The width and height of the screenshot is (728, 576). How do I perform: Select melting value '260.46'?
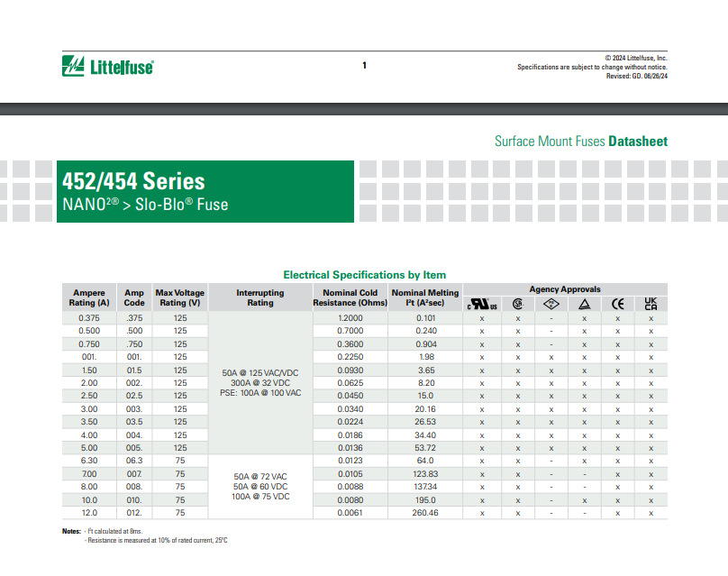point(425,513)
